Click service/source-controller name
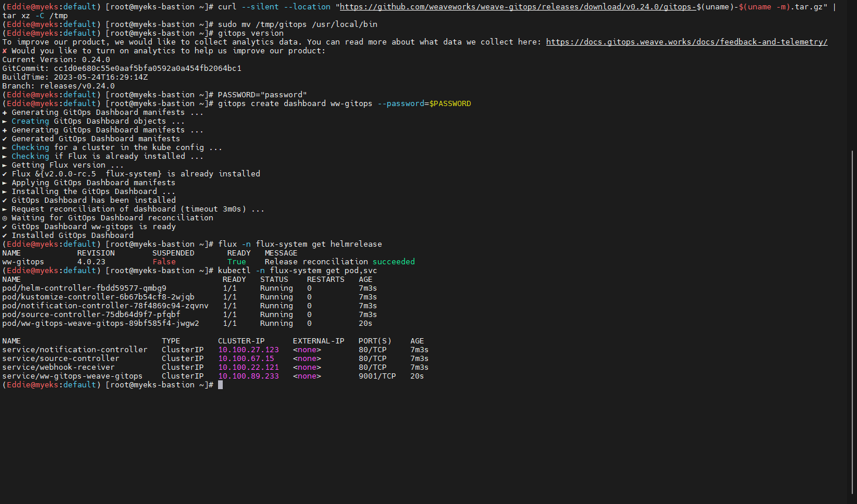The height and width of the screenshot is (504, 857). (x=61, y=359)
